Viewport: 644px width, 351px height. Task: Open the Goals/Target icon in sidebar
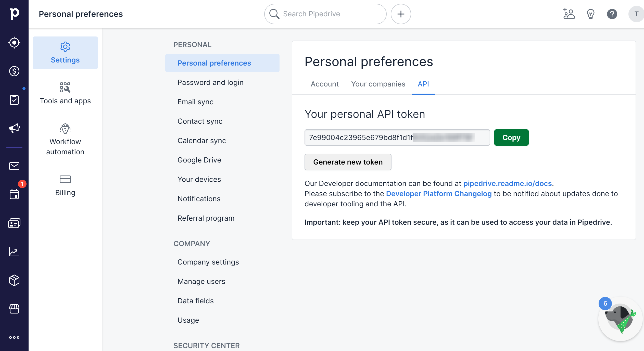[14, 43]
